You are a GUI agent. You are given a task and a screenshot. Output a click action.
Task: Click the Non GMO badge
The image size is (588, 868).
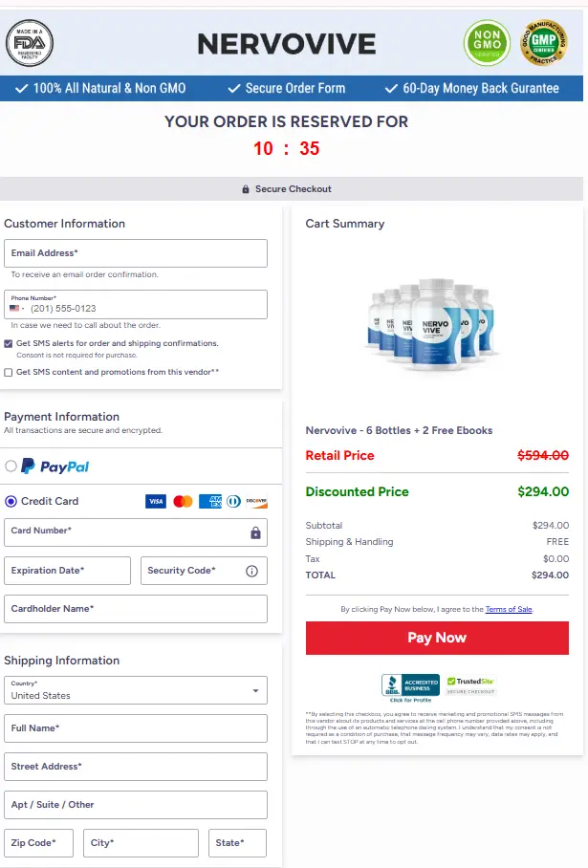point(487,43)
